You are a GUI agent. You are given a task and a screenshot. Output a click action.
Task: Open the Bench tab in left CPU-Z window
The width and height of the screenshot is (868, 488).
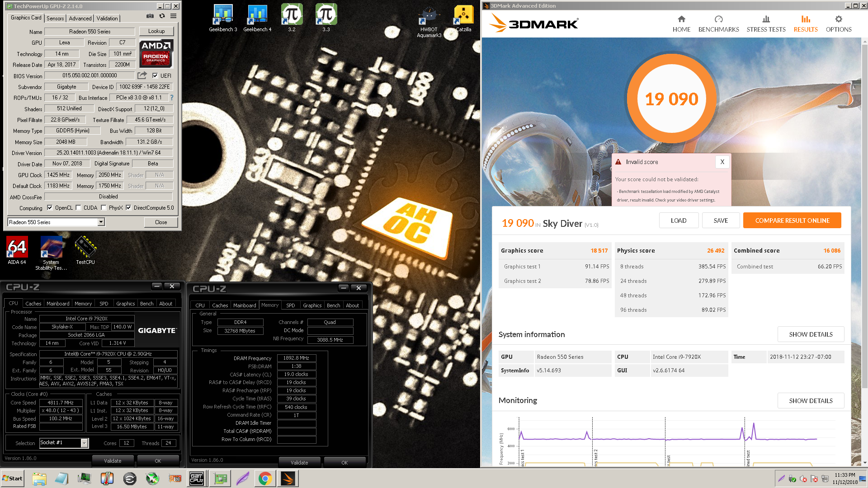tap(146, 304)
